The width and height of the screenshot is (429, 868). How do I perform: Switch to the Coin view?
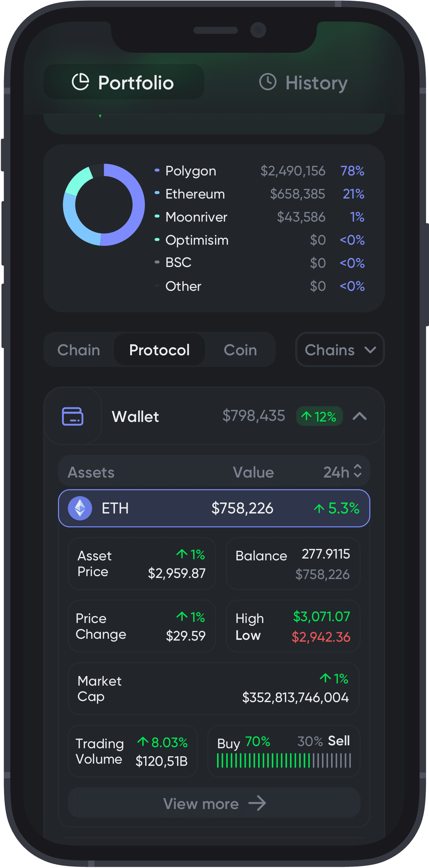click(240, 350)
